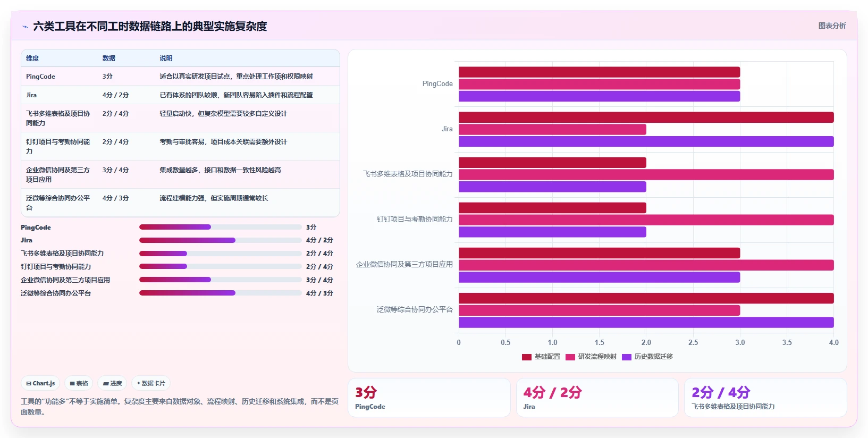Click the 飞书多维表格 progress bar
The height and width of the screenshot is (438, 868).
click(220, 254)
